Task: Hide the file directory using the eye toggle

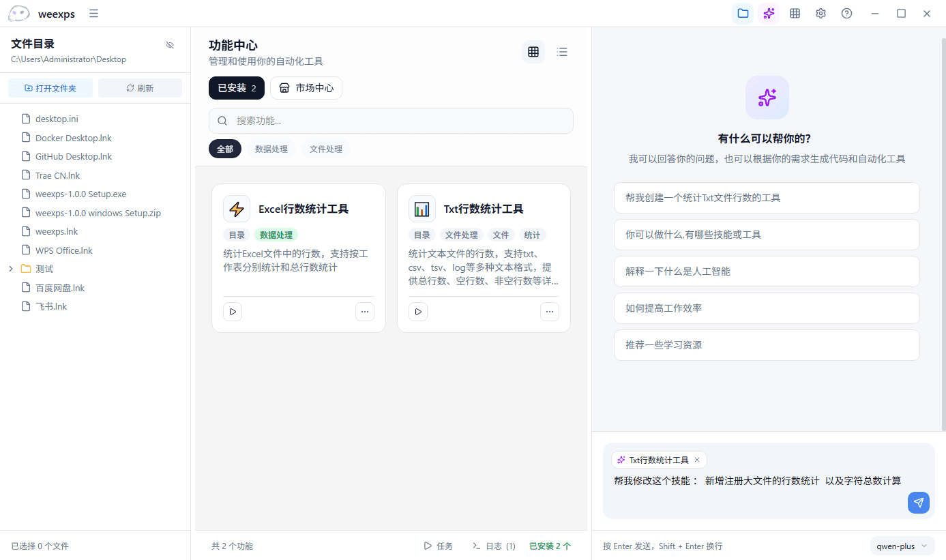Action: [169, 44]
